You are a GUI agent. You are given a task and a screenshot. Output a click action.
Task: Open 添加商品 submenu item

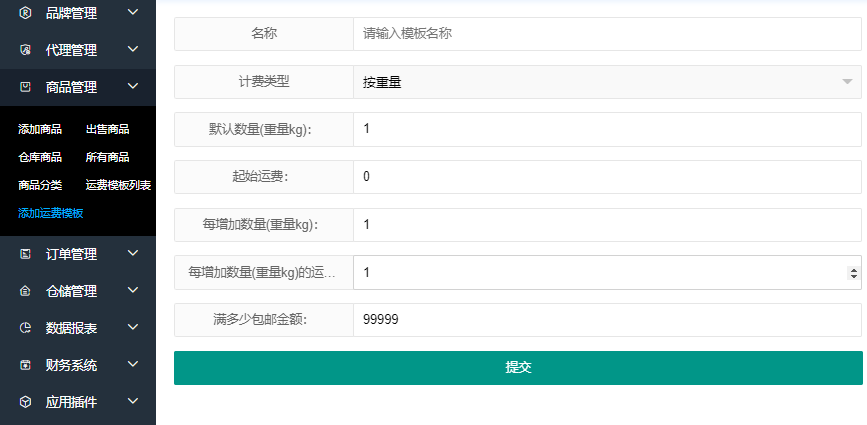click(x=40, y=129)
